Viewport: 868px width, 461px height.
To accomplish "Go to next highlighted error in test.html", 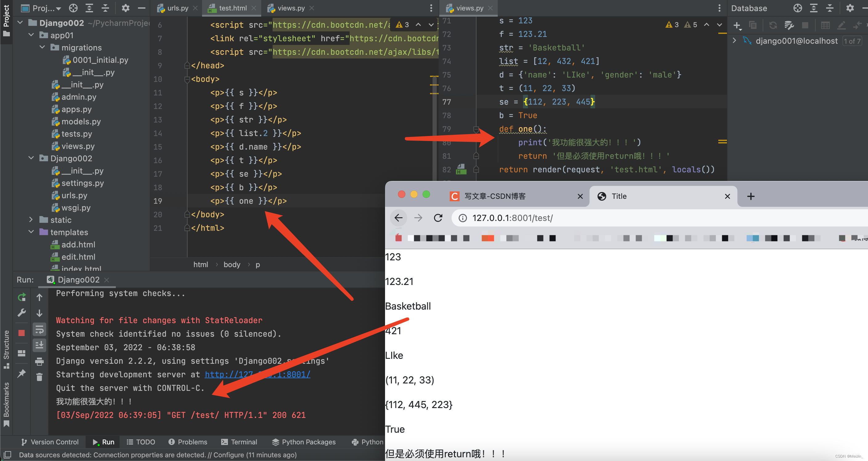I will [x=431, y=25].
